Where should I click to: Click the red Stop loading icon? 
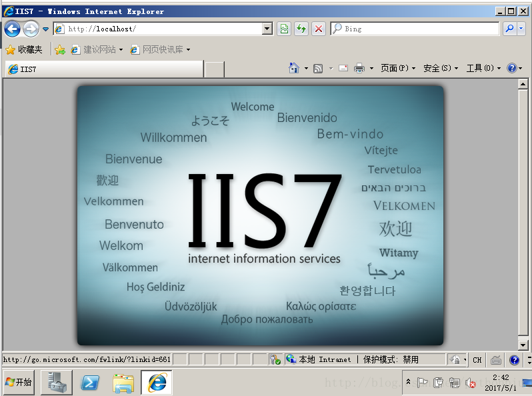click(x=319, y=29)
